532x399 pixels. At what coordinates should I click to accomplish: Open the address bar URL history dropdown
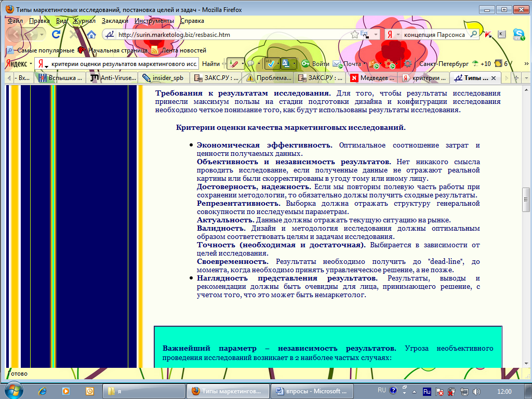pos(376,34)
